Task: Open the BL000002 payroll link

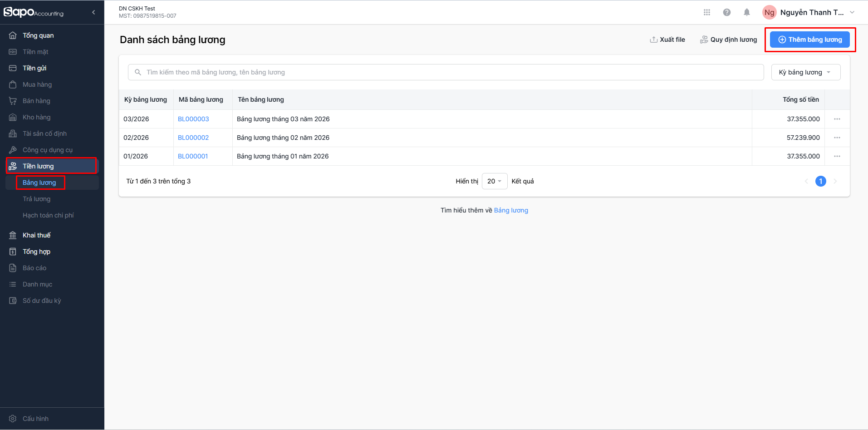Action: [193, 138]
